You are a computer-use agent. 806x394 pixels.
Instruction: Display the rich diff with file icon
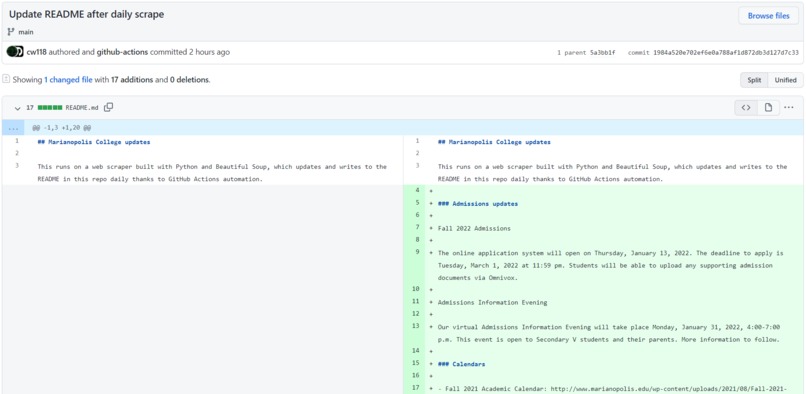[768, 108]
